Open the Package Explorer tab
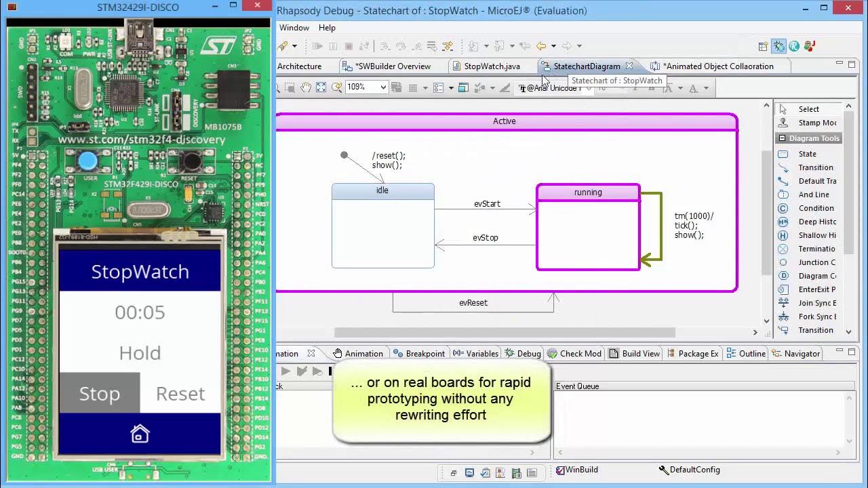 (x=692, y=354)
